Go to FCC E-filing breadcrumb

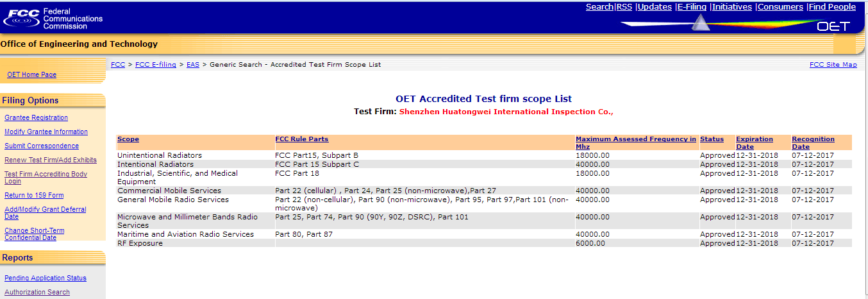click(155, 65)
